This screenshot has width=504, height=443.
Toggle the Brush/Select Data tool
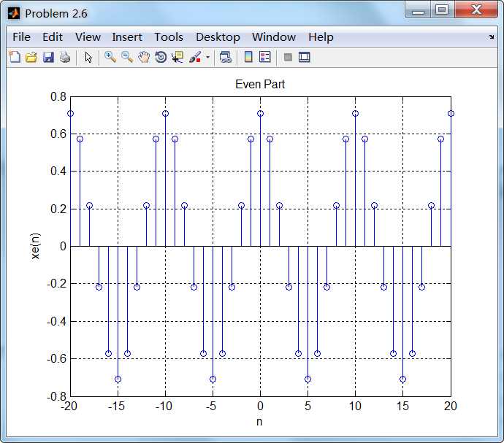[x=195, y=57]
